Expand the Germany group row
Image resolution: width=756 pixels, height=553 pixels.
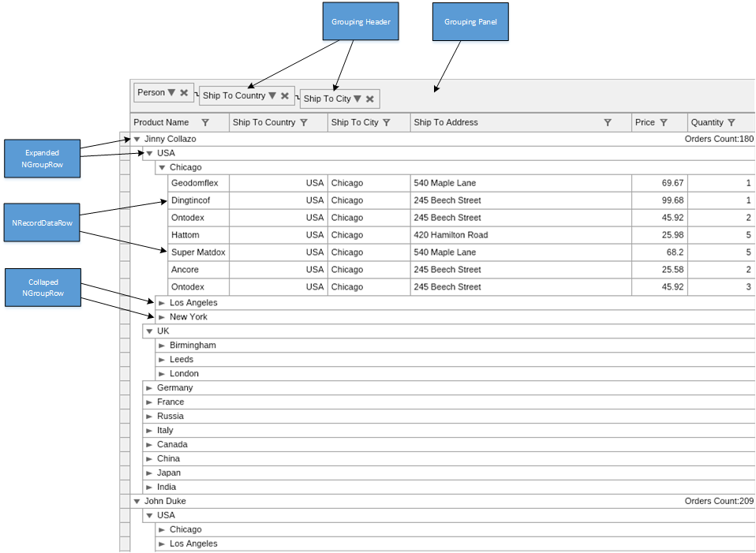coord(149,388)
